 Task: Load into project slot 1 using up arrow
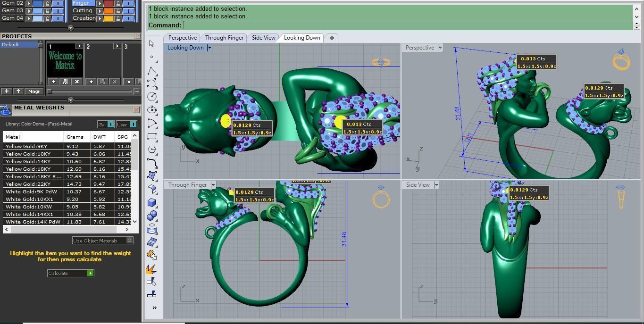point(54,82)
